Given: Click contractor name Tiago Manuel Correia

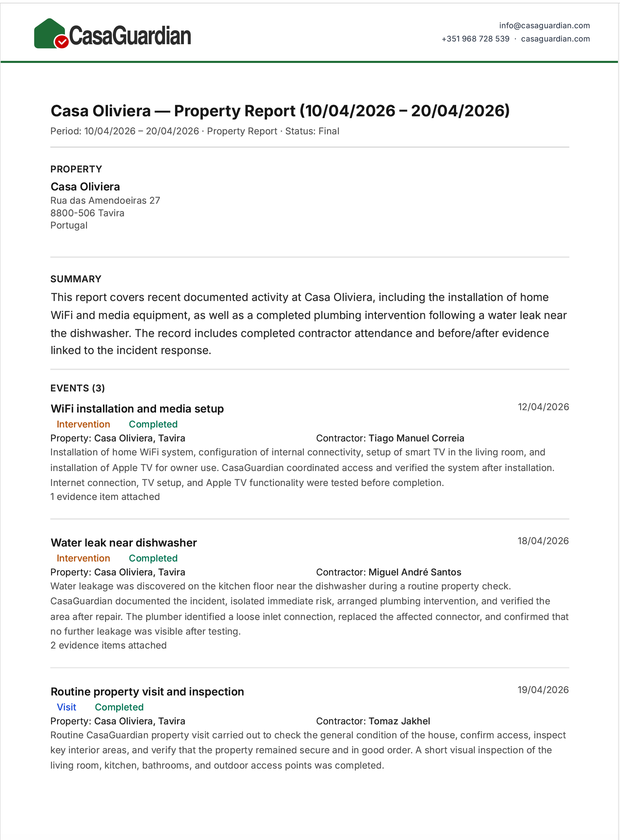Looking at the screenshot, I should tap(416, 438).
